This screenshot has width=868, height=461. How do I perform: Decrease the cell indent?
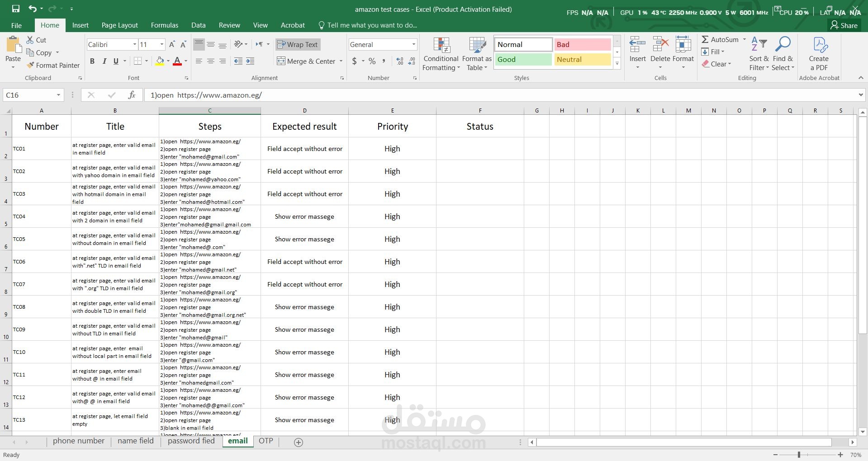point(238,61)
